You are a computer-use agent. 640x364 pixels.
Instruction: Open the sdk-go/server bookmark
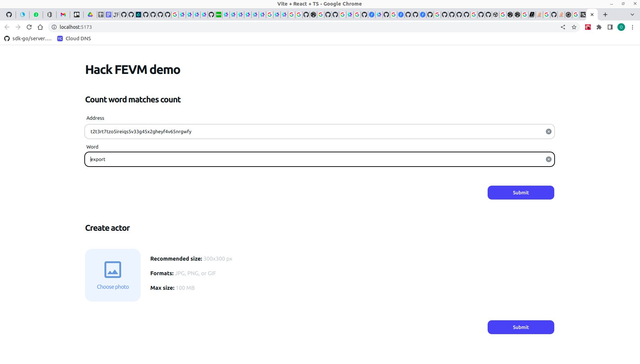point(28,39)
